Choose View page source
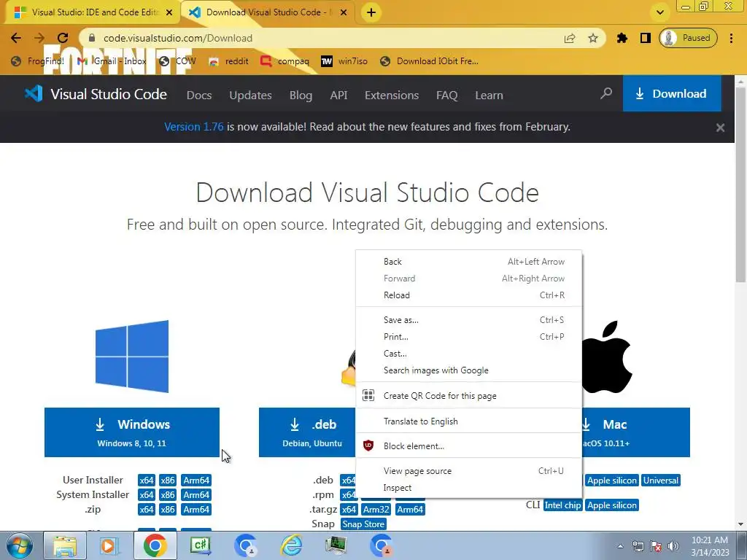This screenshot has height=560, width=747. pos(469,471)
